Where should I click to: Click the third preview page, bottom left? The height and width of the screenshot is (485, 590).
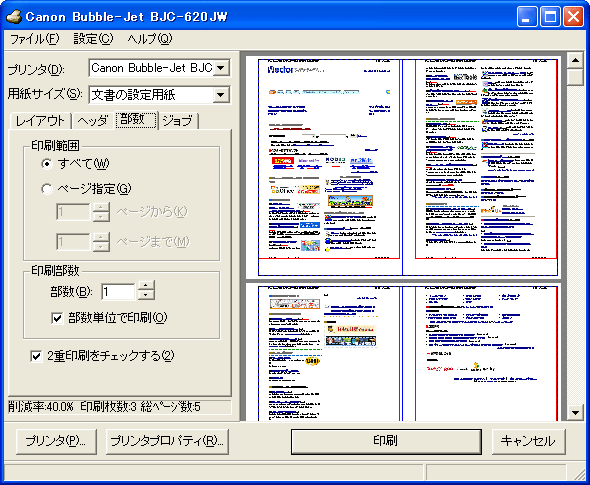(x=329, y=353)
